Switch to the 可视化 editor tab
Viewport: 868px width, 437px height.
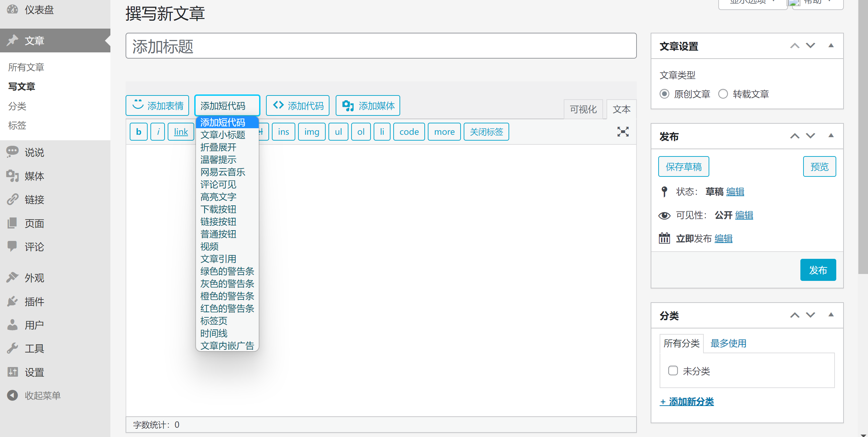coord(583,109)
